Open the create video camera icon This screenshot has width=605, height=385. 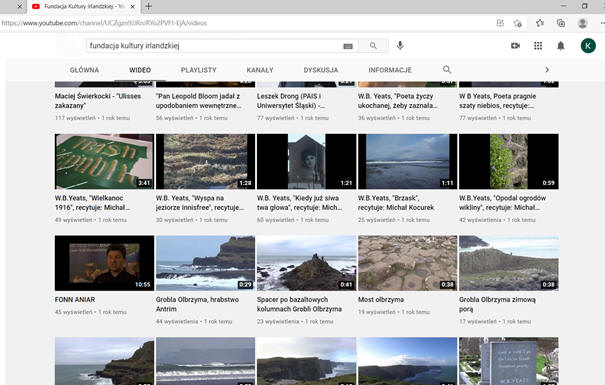click(x=515, y=46)
